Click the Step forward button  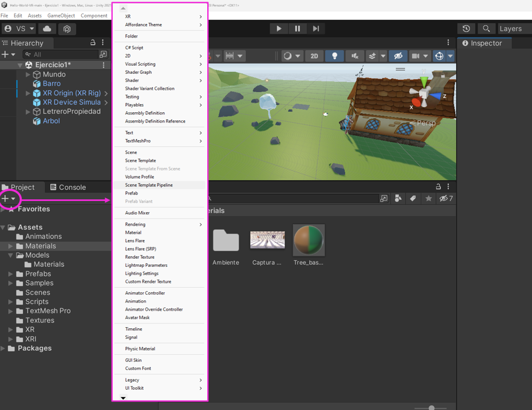[x=316, y=29]
